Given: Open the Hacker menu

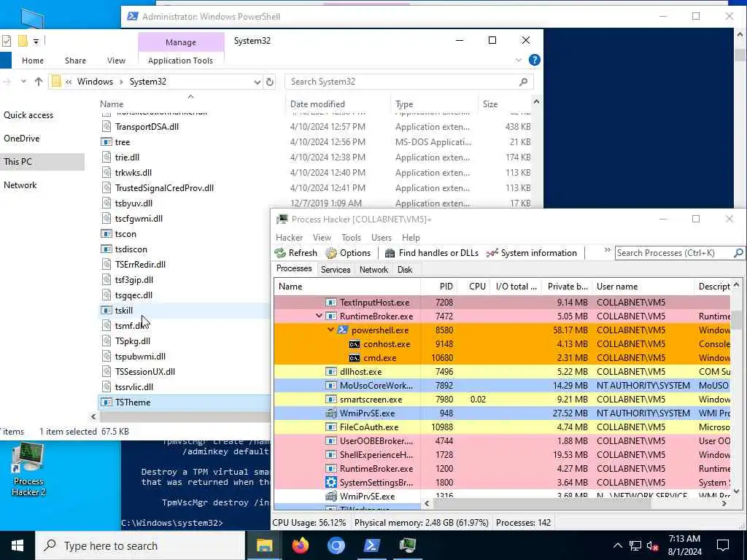Looking at the screenshot, I should click(289, 237).
